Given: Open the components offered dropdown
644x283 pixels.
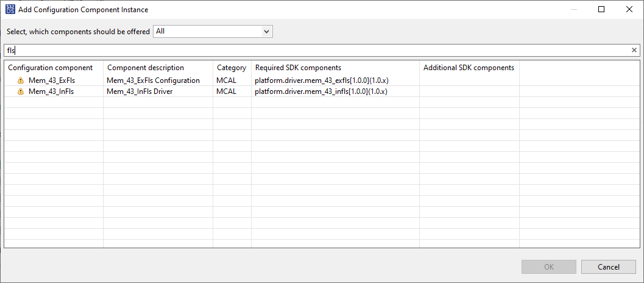Looking at the screenshot, I should click(x=213, y=31).
